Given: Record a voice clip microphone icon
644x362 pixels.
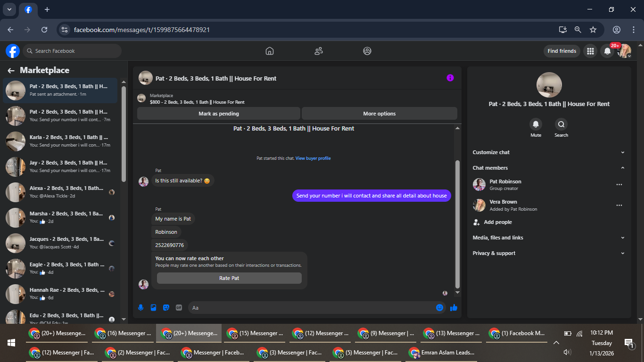Looking at the screenshot, I should pos(140,307).
